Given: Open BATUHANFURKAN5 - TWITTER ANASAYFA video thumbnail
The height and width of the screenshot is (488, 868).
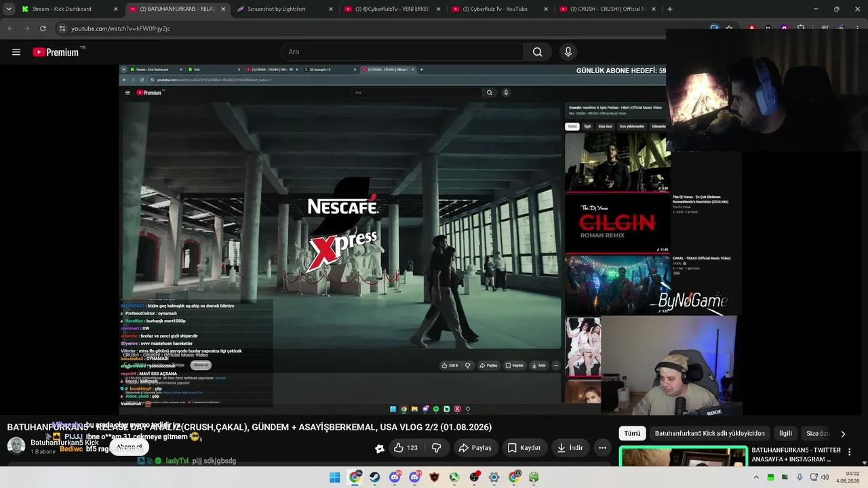Looking at the screenshot, I should pos(684,457).
